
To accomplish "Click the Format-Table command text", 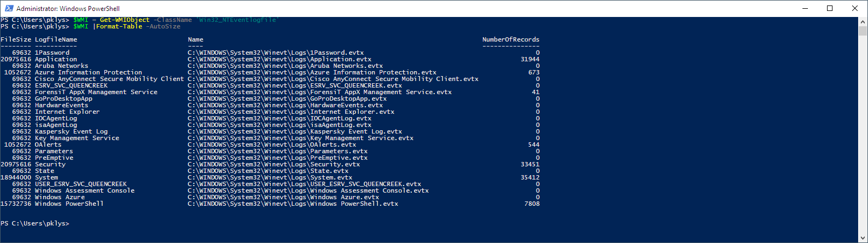I will pos(119,26).
